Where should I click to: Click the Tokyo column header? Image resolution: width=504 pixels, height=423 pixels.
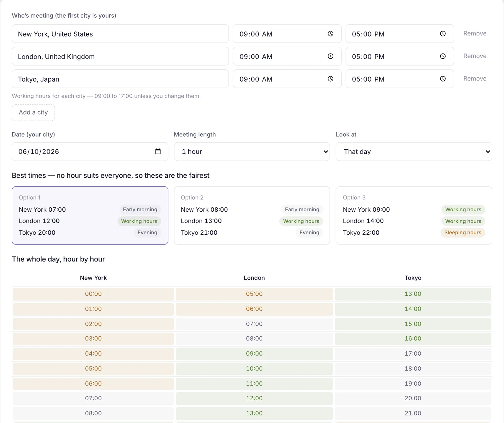tap(413, 278)
